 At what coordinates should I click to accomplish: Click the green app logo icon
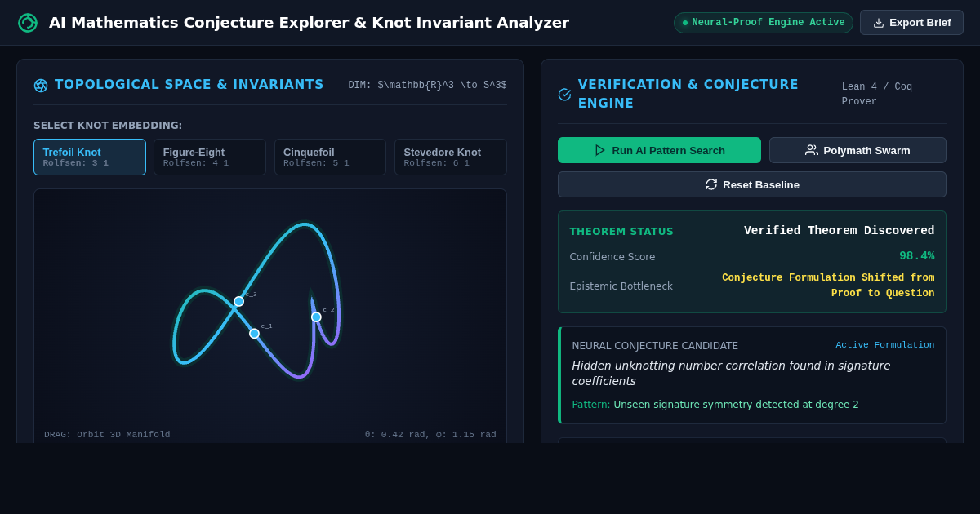28,23
